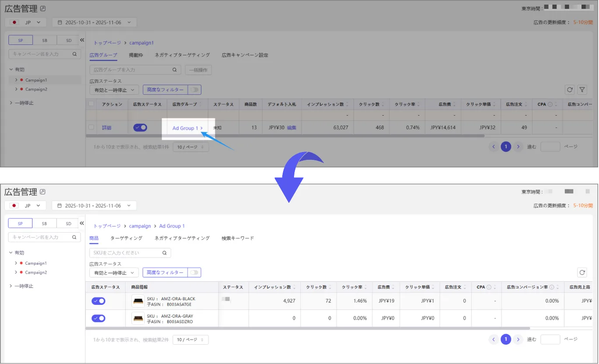This screenshot has width=599, height=364.
Task: Click Ad Group 1 breadcrumb in product view
Action: coord(172,226)
